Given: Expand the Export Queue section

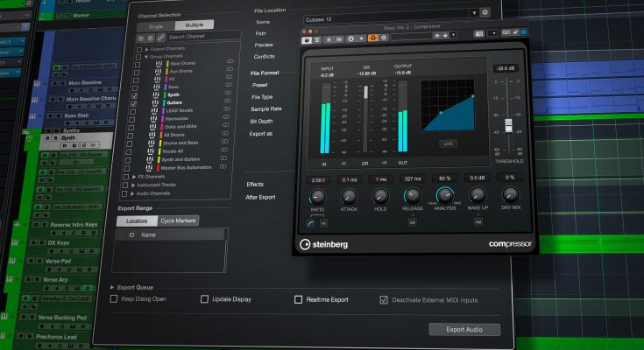Looking at the screenshot, I should point(112,287).
